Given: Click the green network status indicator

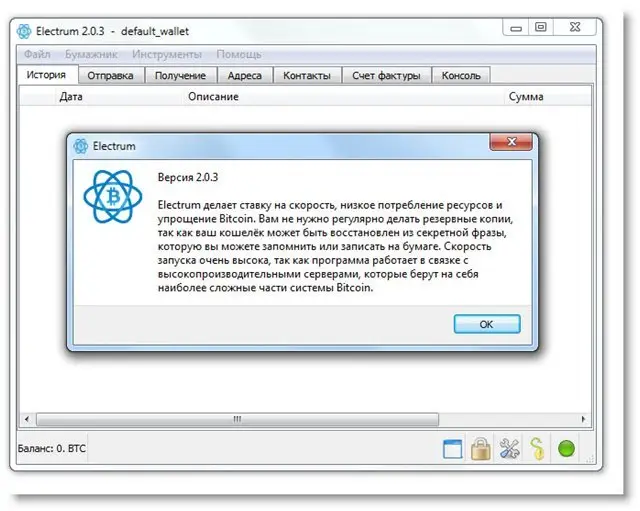Looking at the screenshot, I should click(x=566, y=449).
